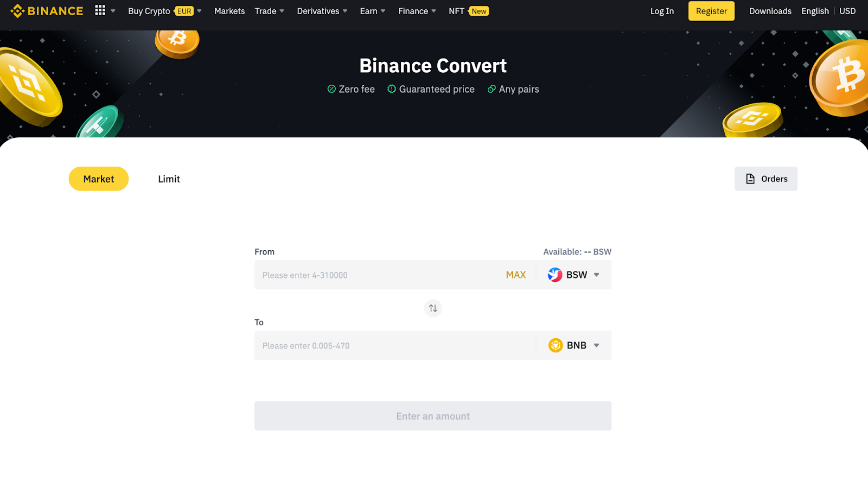This screenshot has height=487, width=868.
Task: Click the Register button
Action: [711, 11]
